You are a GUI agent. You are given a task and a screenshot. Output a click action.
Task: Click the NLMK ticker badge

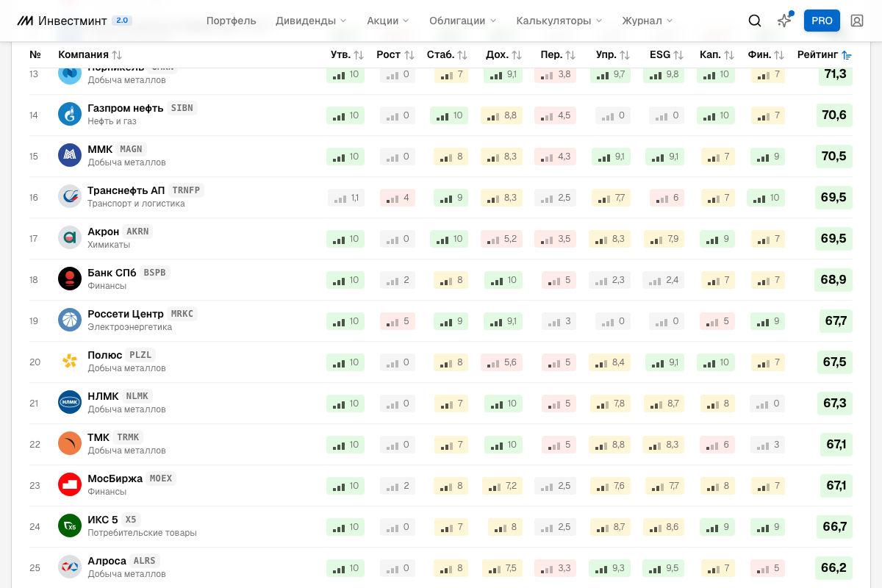click(x=137, y=396)
